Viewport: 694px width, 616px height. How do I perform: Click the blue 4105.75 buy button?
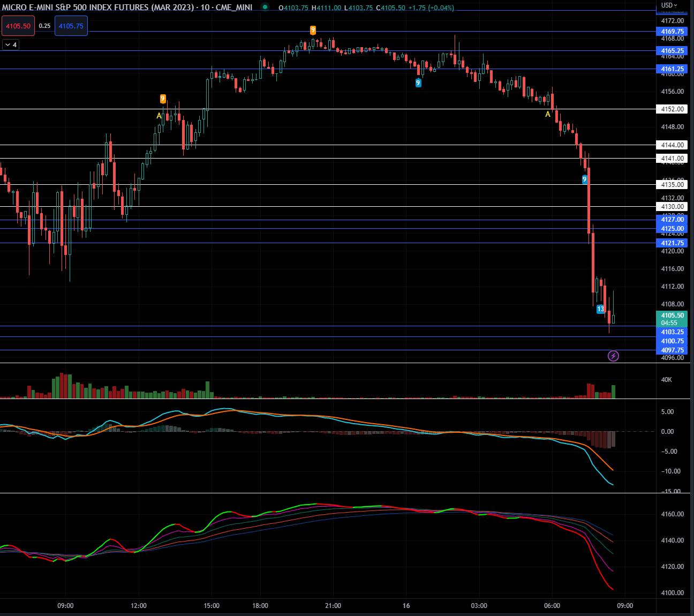point(71,26)
